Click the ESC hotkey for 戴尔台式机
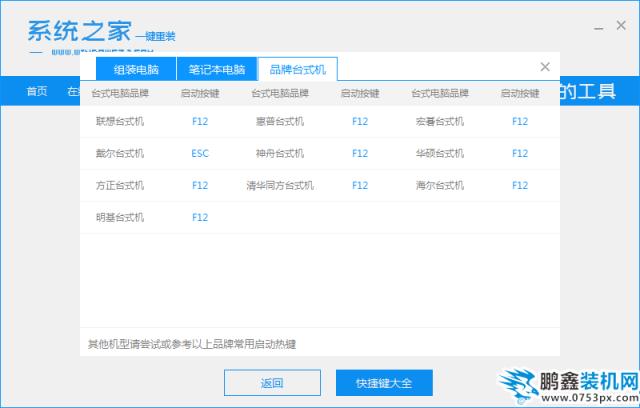 click(200, 153)
